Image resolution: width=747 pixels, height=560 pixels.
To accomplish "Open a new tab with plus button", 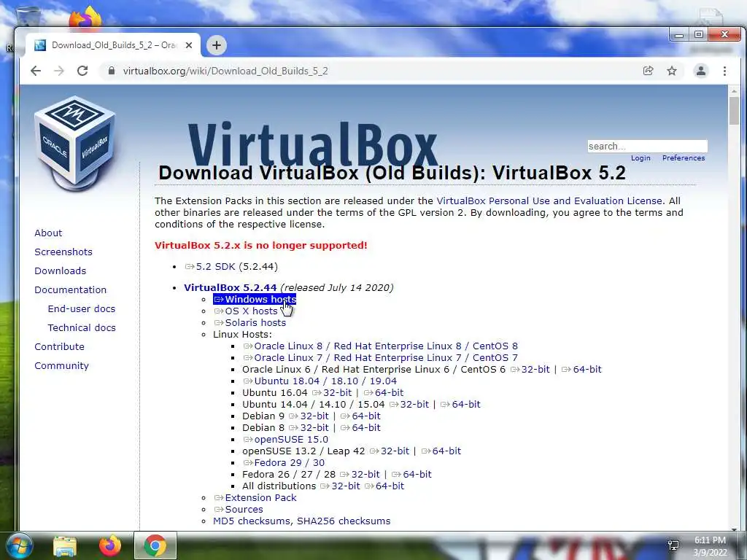I will (x=217, y=45).
